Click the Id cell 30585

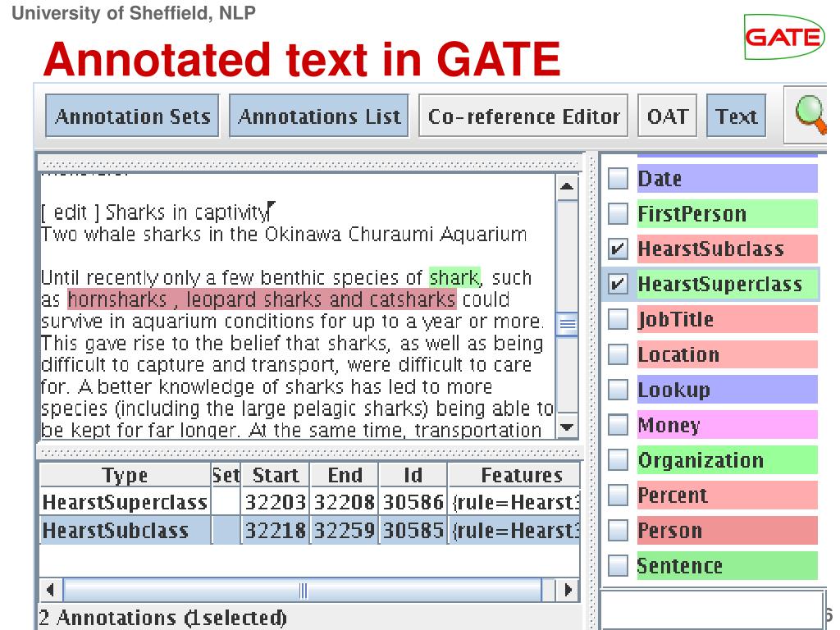(x=413, y=530)
